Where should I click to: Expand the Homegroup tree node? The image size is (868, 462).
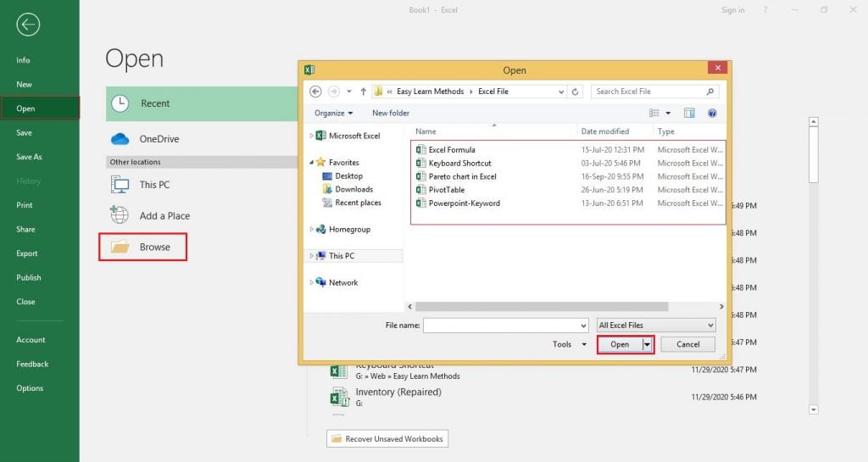pos(311,229)
